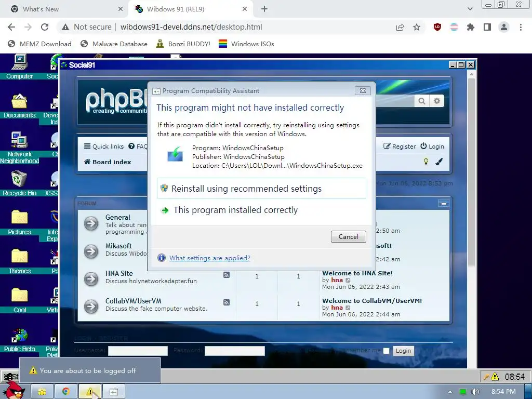Open phpBB Register link
532x399 pixels.
click(400, 146)
